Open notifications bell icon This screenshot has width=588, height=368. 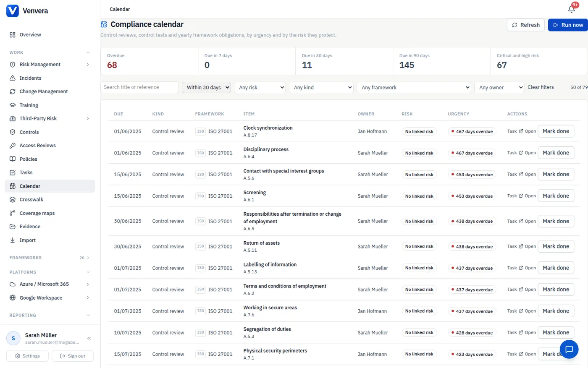(571, 9)
